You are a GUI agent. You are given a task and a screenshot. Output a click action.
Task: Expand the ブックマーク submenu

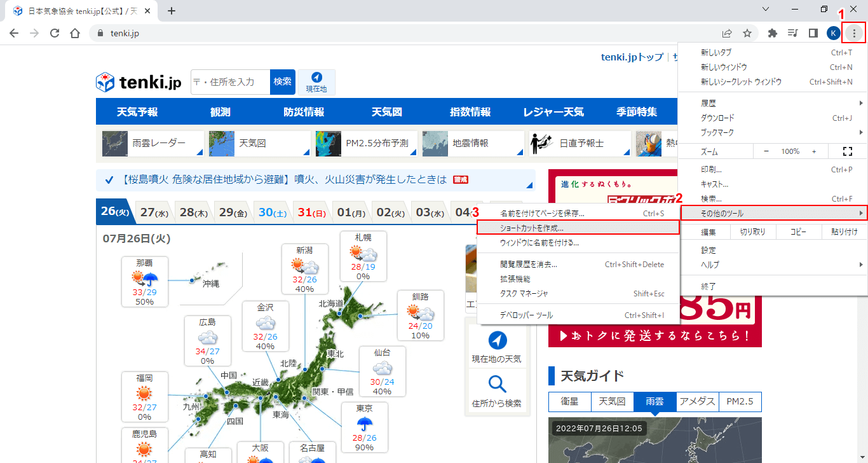pos(773,132)
